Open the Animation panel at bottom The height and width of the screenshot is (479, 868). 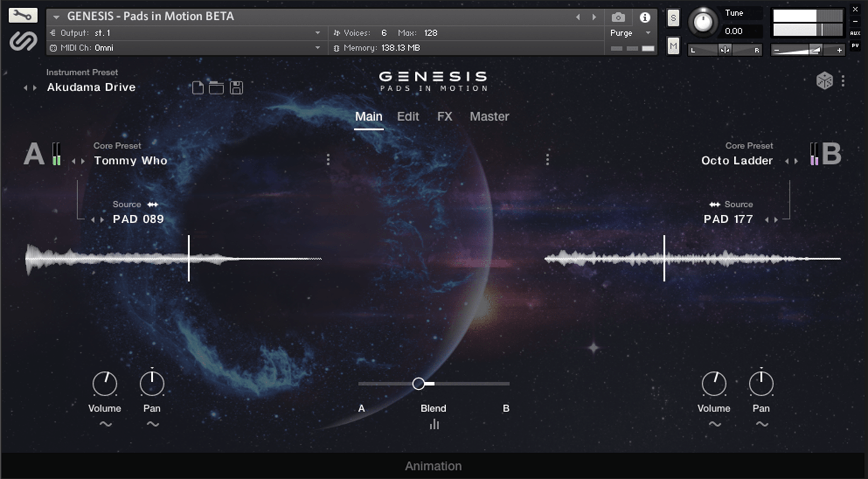tap(433, 466)
